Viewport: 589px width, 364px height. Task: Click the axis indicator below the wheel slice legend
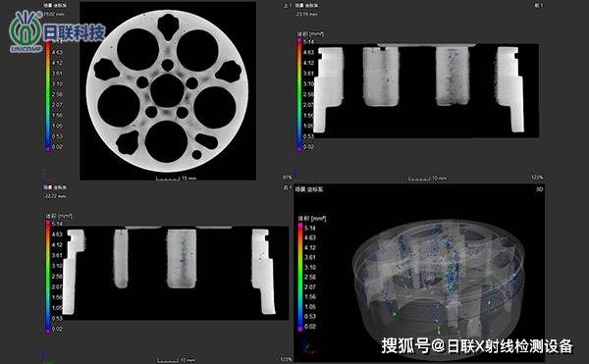[44, 176]
